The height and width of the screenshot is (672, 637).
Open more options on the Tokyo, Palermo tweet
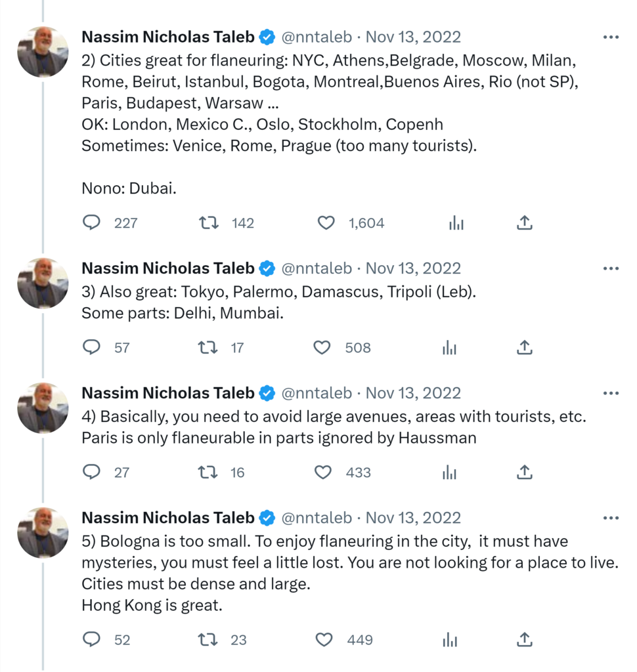pyautogui.click(x=611, y=268)
